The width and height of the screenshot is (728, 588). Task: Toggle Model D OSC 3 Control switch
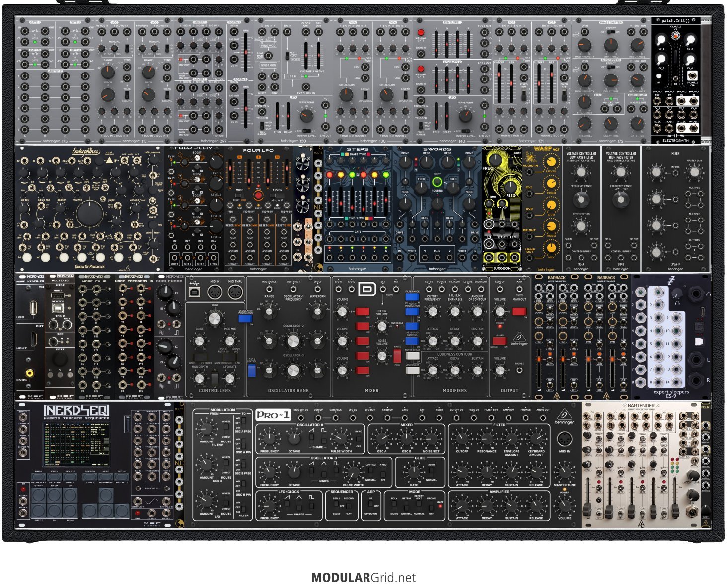tap(252, 369)
